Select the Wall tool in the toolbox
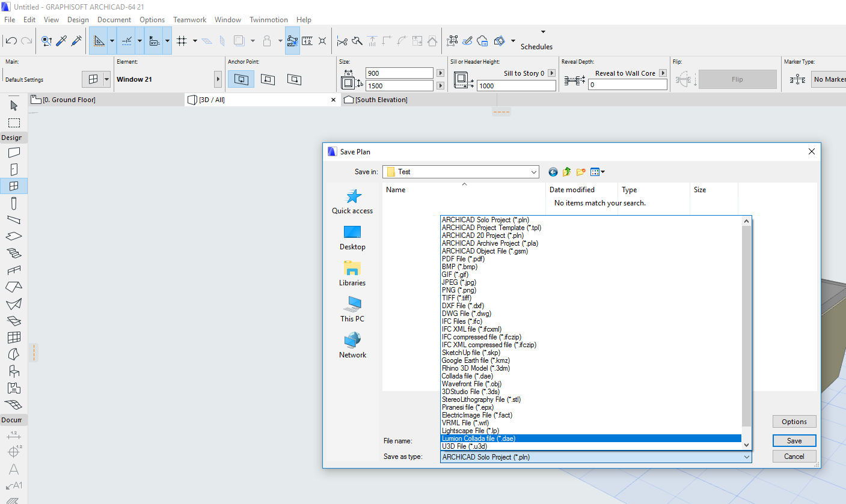The width and height of the screenshot is (846, 504). click(x=14, y=153)
